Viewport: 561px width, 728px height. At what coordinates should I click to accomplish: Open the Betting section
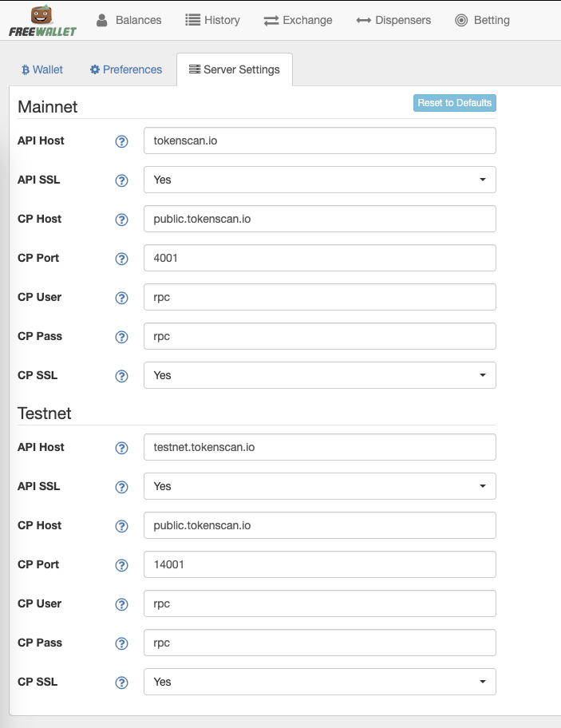click(x=482, y=21)
